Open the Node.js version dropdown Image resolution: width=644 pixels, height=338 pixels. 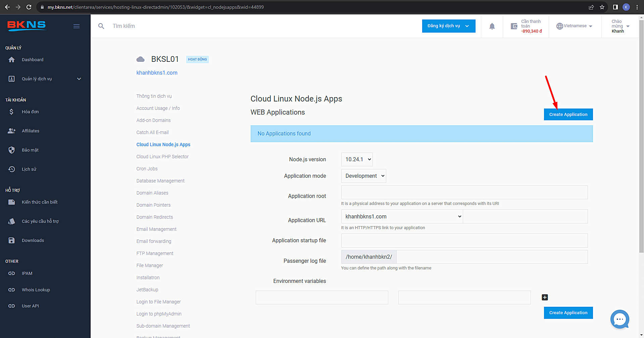[357, 160]
